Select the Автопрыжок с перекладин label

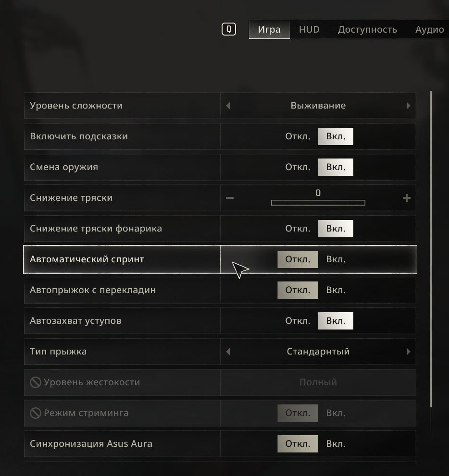[93, 290]
